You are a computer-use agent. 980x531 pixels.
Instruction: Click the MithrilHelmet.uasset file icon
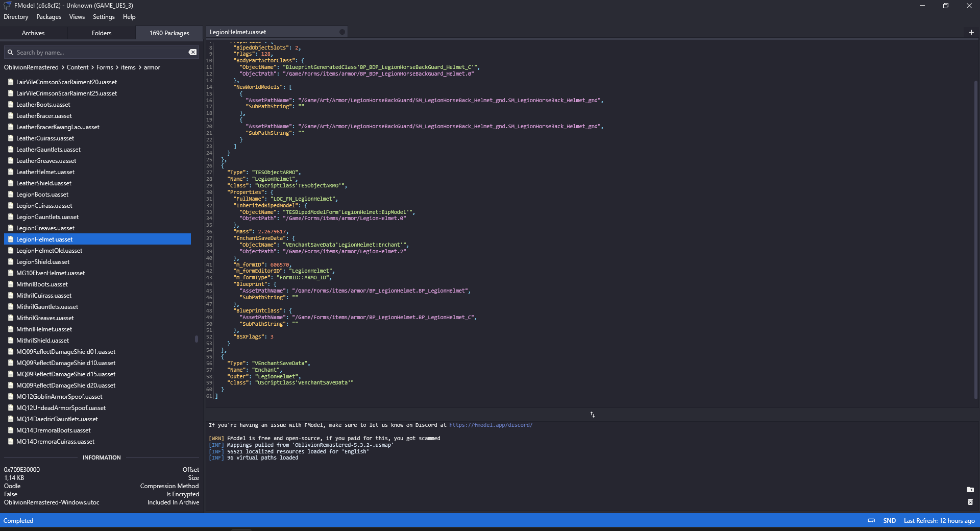click(10, 329)
